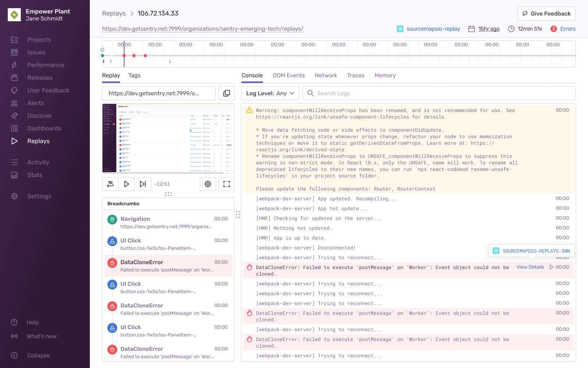Open Settings in sidebar
Viewport: 588px width, 368px height.
tap(39, 196)
